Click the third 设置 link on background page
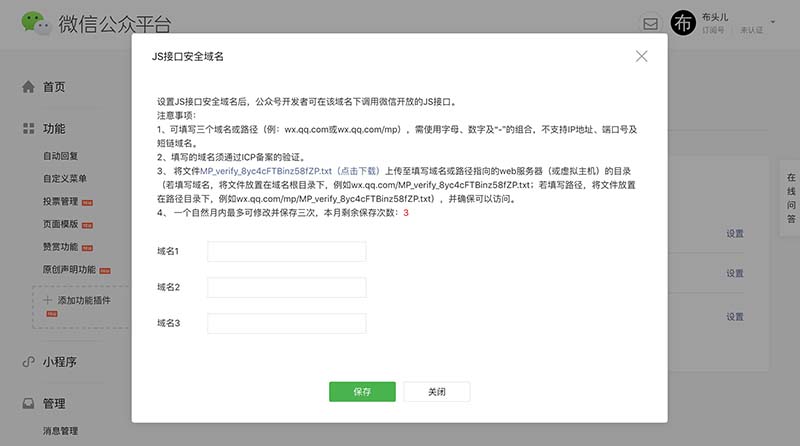Viewport: 800px width, 446px height. [735, 317]
